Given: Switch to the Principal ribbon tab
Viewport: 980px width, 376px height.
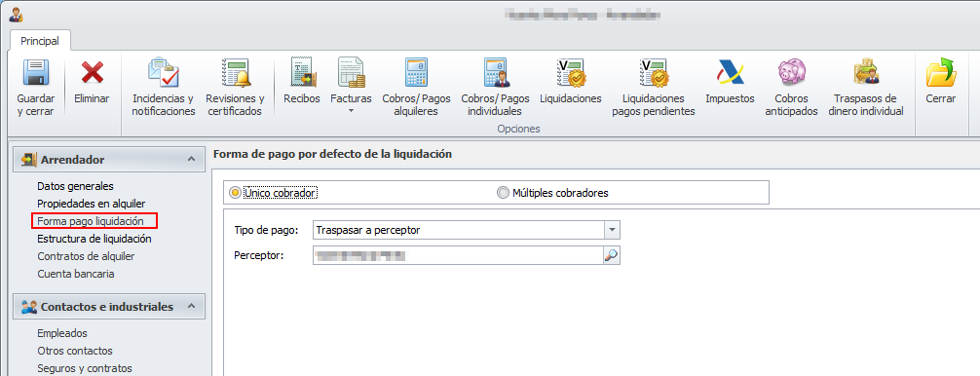Looking at the screenshot, I should click(x=40, y=41).
